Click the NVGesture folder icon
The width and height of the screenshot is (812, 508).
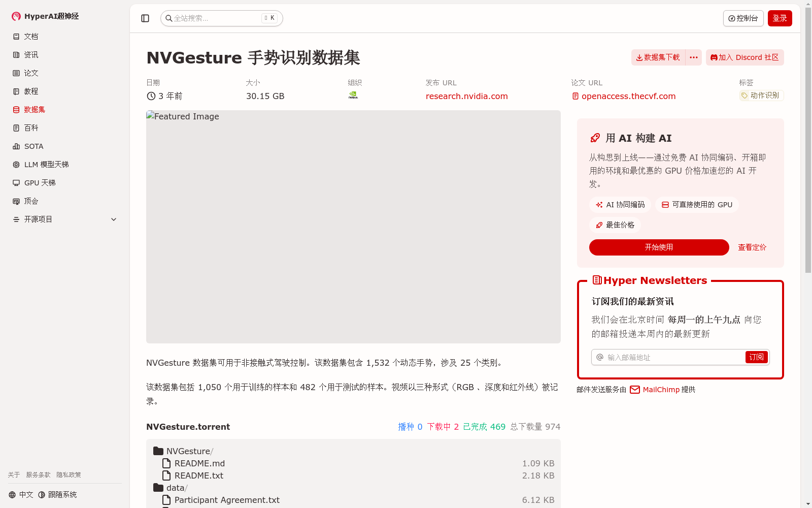(x=158, y=451)
